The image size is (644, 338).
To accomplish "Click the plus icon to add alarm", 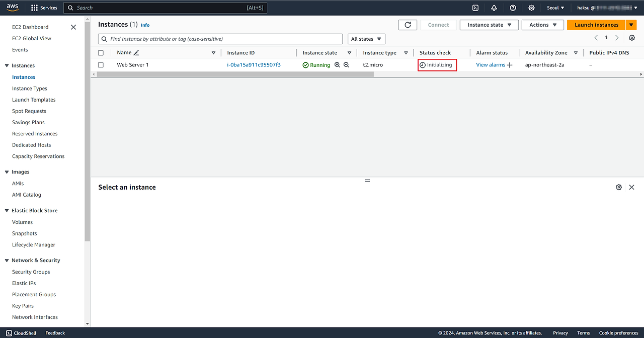I will coord(510,65).
